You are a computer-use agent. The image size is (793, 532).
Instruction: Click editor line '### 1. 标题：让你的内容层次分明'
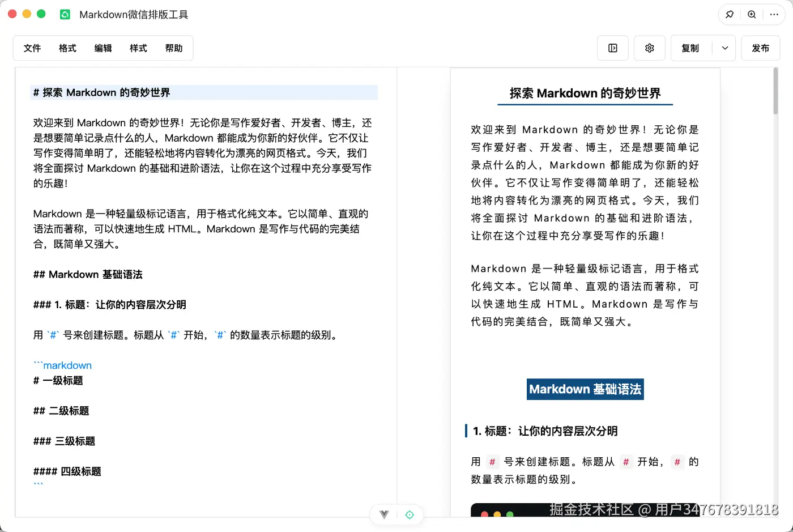[110, 305]
